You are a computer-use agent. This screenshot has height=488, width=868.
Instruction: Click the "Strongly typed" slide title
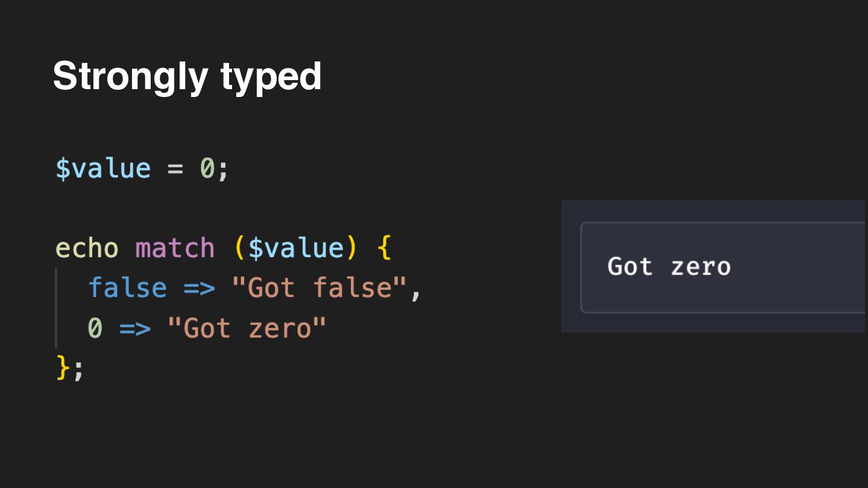(x=187, y=77)
